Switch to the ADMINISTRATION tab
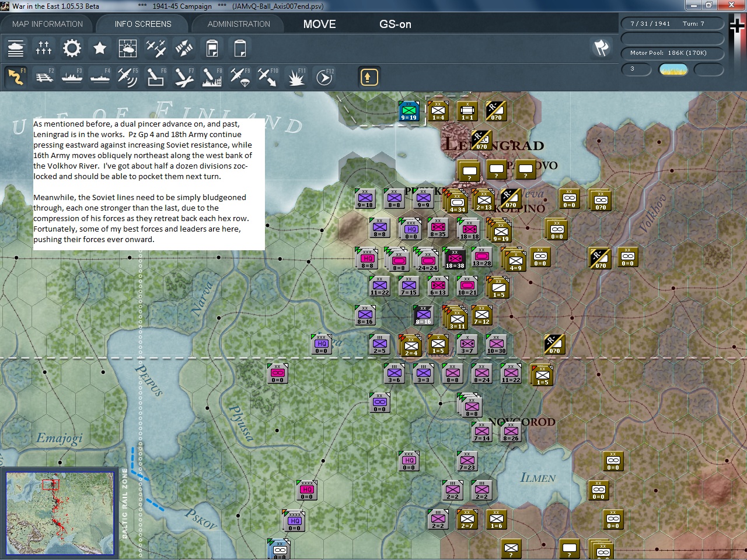The height and width of the screenshot is (560, 747). pos(239,24)
